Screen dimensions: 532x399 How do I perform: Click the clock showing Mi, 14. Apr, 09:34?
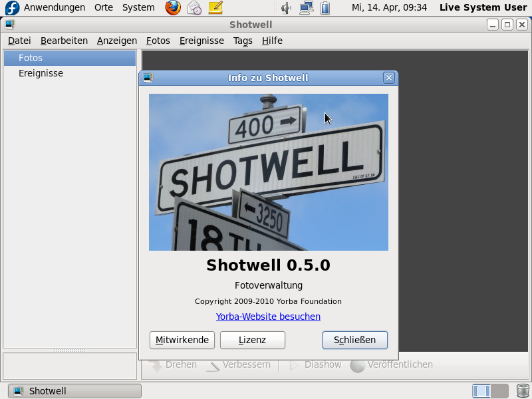(x=389, y=7)
